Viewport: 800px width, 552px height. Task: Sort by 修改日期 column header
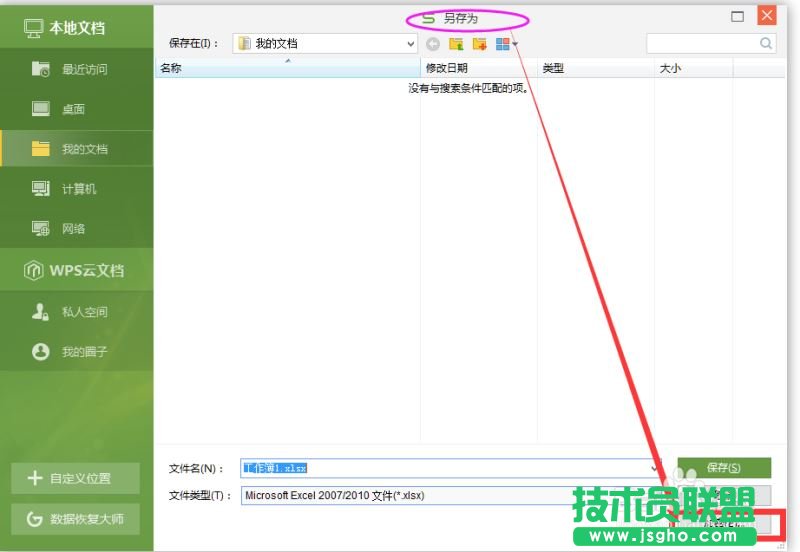coord(479,68)
